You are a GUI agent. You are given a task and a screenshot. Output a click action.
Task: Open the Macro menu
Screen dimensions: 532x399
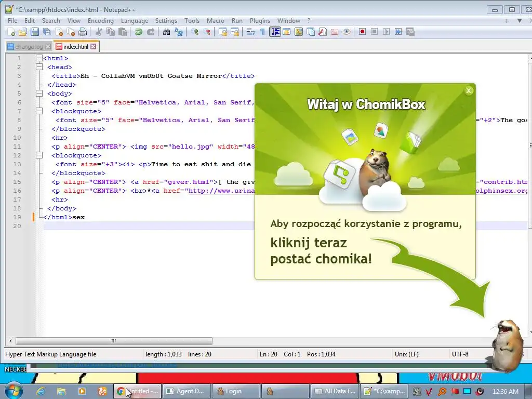tap(216, 21)
